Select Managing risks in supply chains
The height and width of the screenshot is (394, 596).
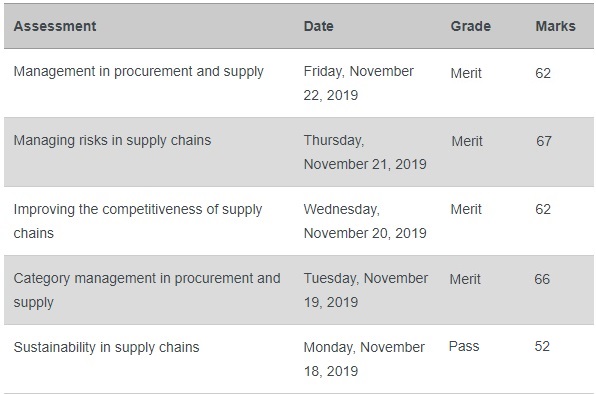click(112, 140)
